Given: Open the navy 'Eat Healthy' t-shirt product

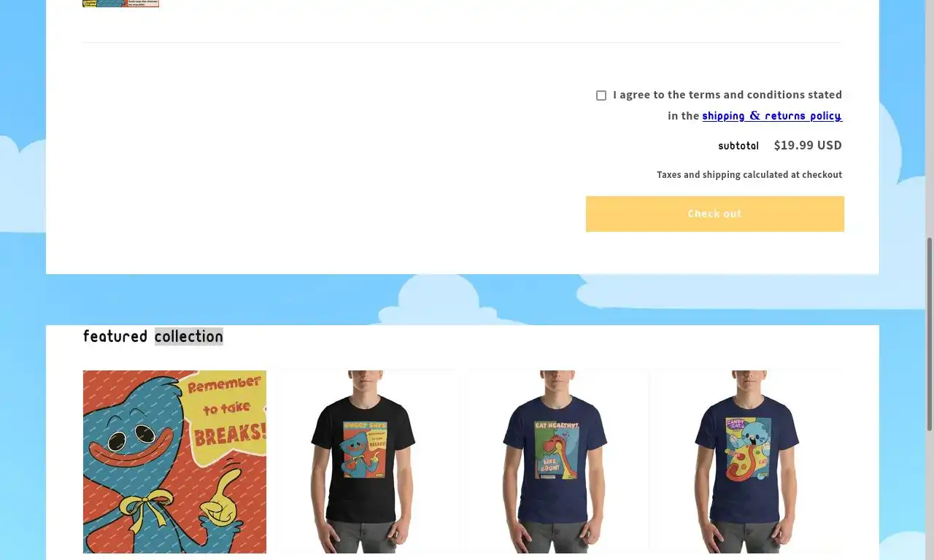Looking at the screenshot, I should [557, 462].
